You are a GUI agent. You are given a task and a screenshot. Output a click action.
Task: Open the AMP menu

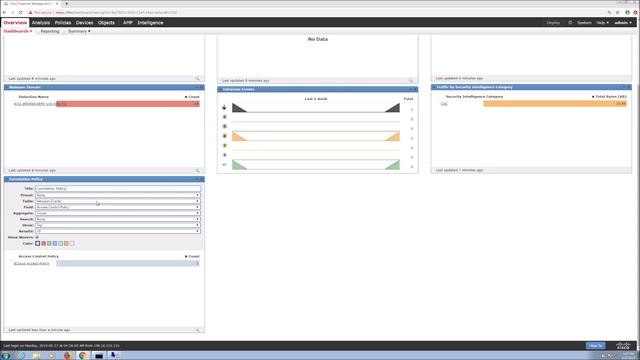(128, 22)
